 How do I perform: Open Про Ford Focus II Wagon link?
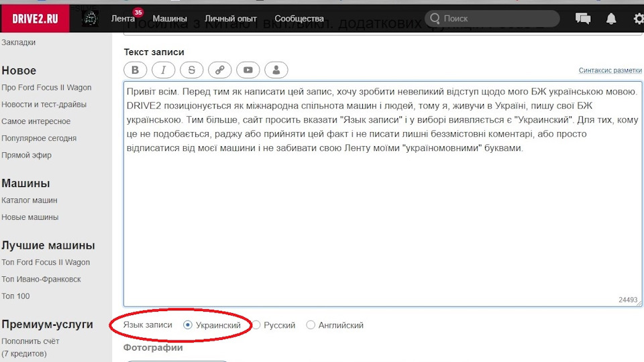pyautogui.click(x=46, y=87)
